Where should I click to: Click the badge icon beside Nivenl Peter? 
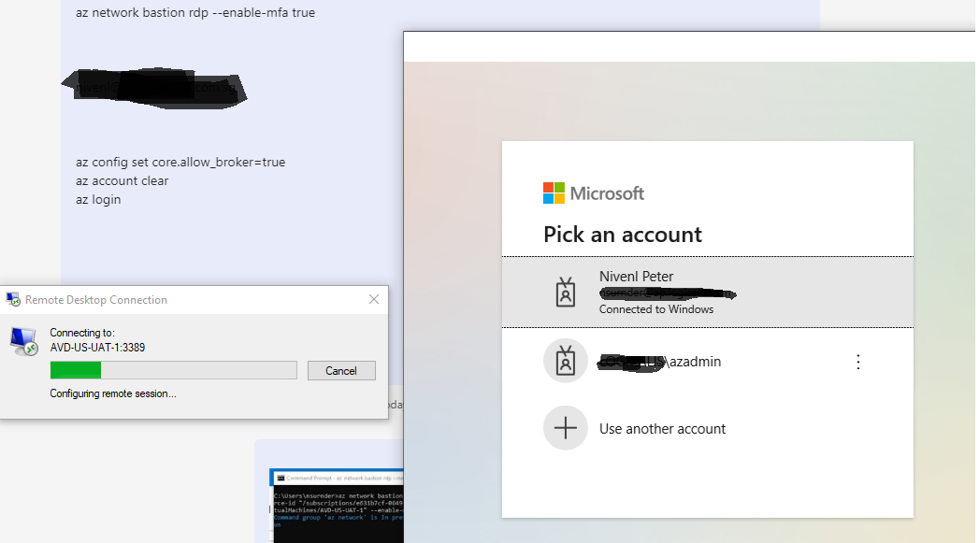[x=566, y=292]
